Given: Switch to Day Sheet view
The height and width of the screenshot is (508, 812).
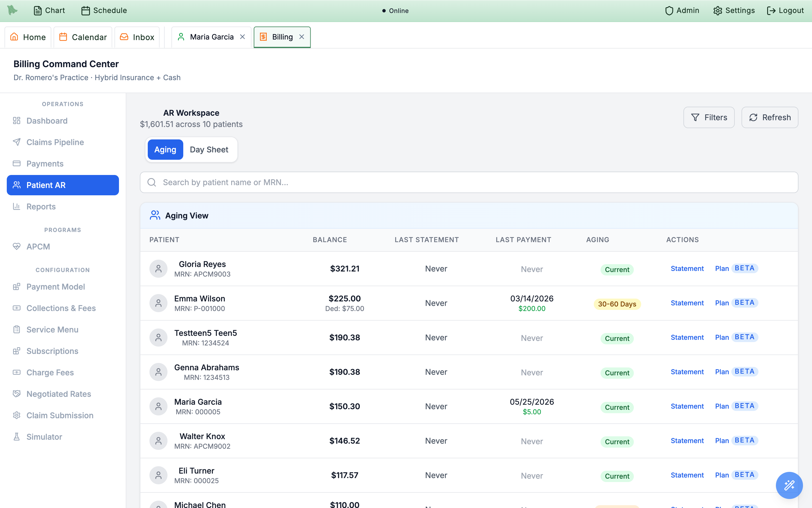Looking at the screenshot, I should coord(209,150).
